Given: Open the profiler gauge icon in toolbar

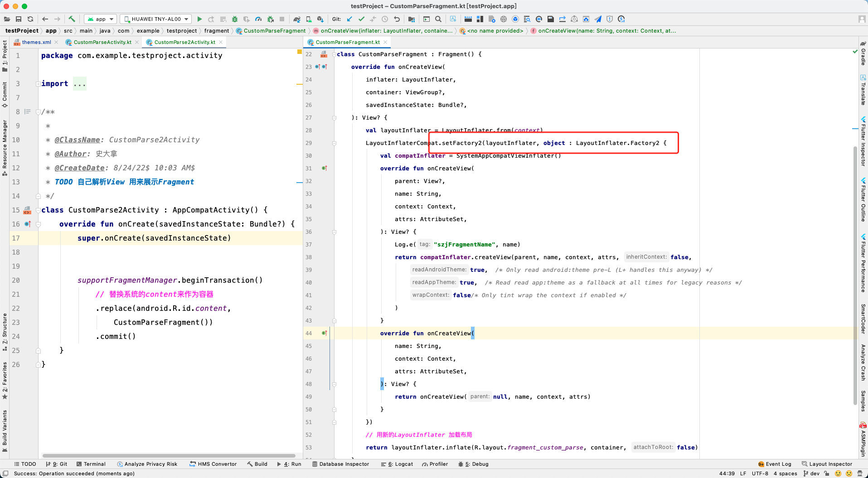Looking at the screenshot, I should [258, 19].
